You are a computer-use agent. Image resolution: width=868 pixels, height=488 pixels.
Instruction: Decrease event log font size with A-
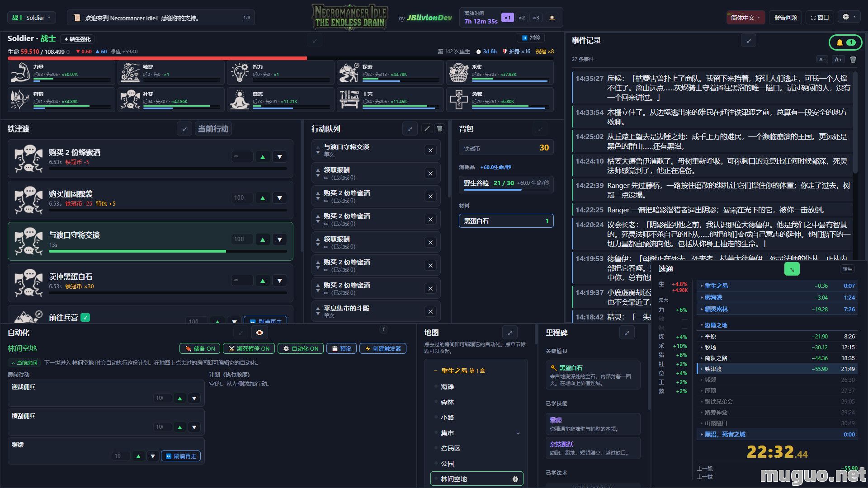[822, 59]
